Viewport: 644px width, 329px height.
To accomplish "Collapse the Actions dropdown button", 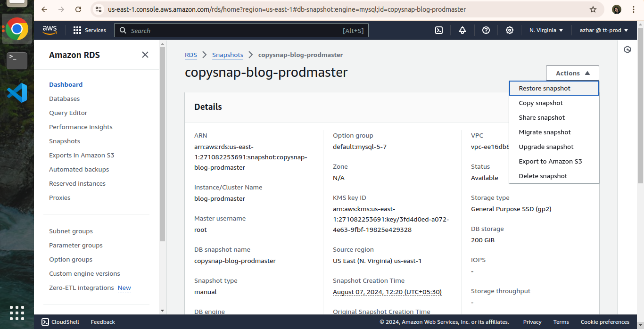I will click(x=572, y=73).
